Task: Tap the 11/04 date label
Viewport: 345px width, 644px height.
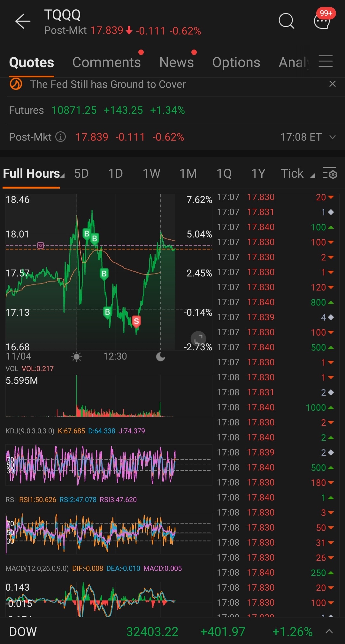Action: (19, 356)
